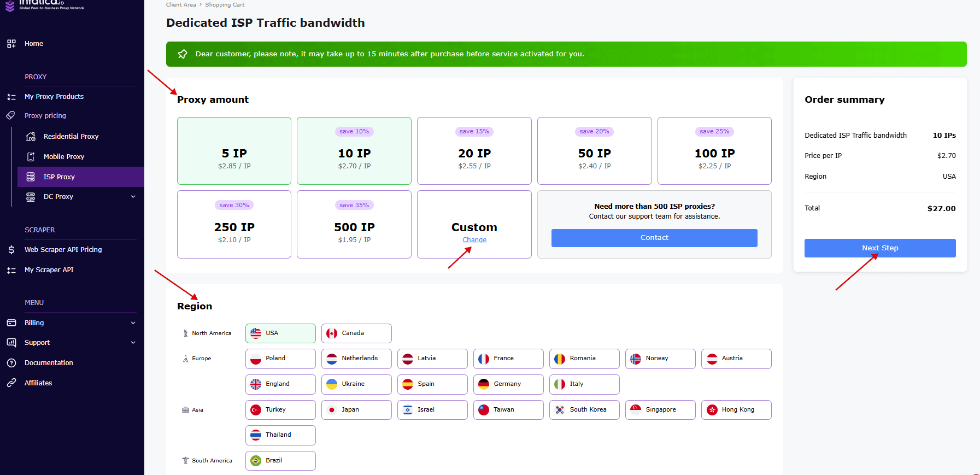Click the USA flag icon
This screenshot has height=475, width=980.
coord(256,333)
